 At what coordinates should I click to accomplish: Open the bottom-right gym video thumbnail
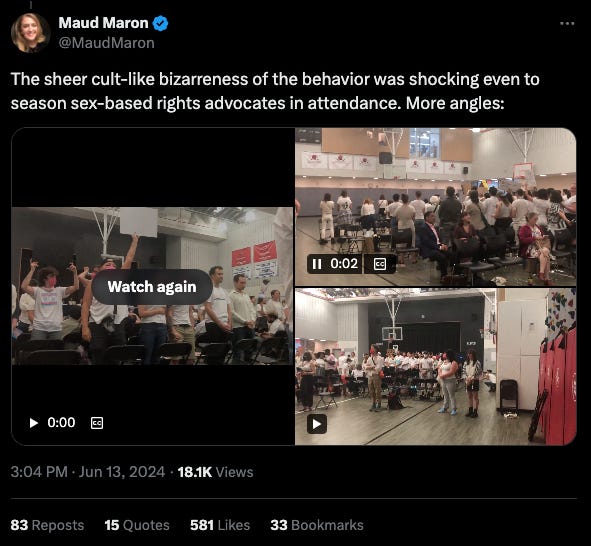(435, 367)
